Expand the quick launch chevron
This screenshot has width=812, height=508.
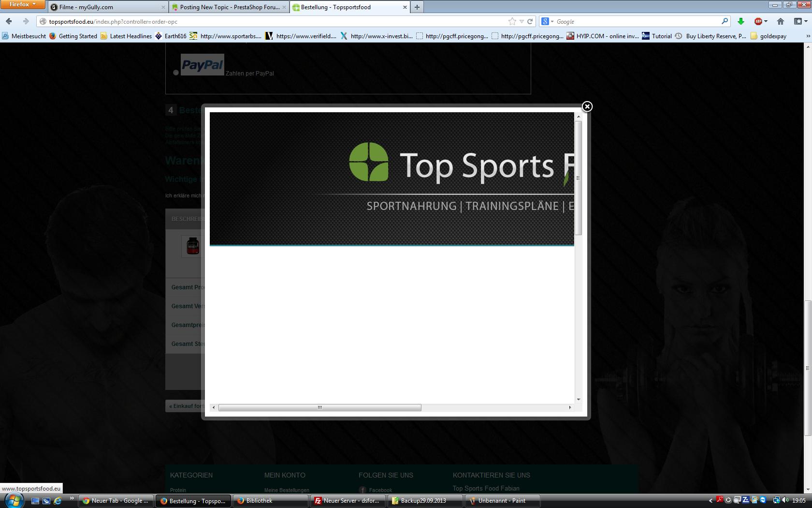pos(72,498)
